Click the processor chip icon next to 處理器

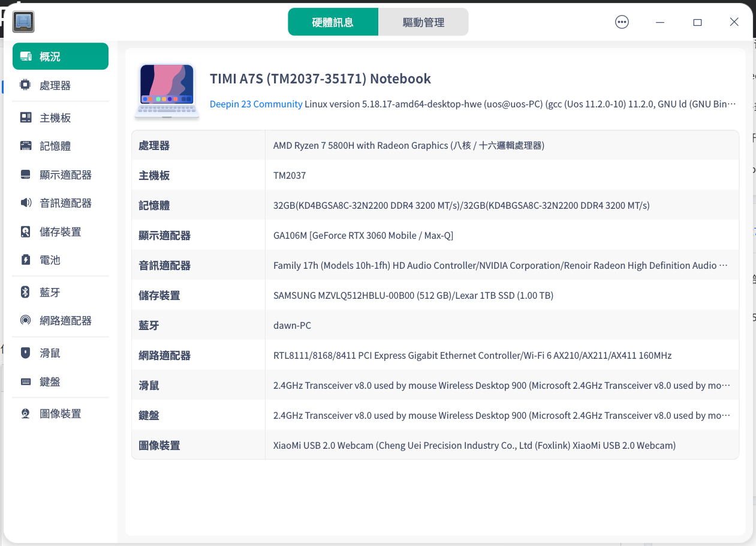click(x=25, y=85)
